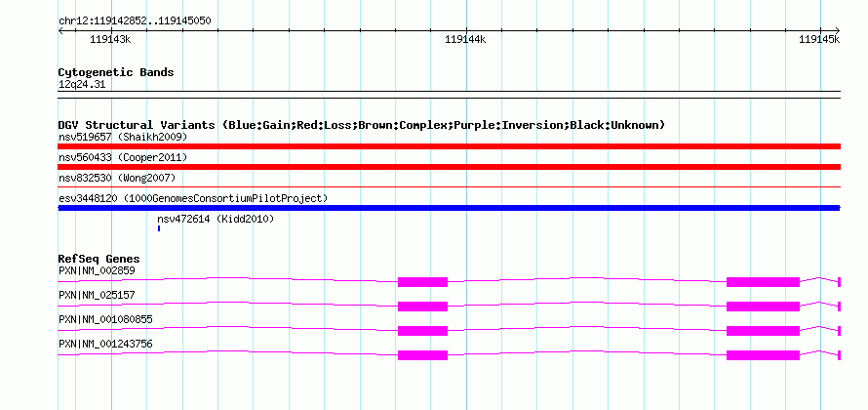Click the 119143k ruler tick label
Image resolution: width=868 pixels, height=410 pixels.
(110, 40)
